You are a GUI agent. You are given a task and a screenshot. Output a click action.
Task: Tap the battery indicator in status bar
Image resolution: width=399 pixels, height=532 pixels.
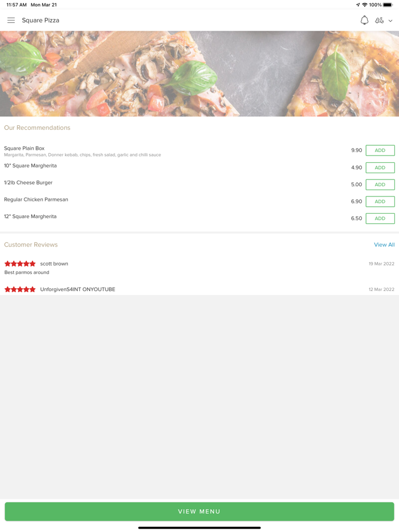[388, 5]
